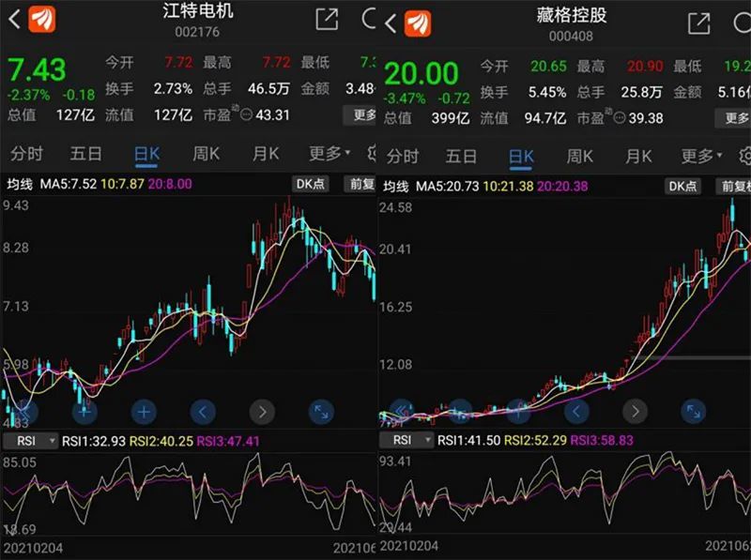Tap the 市盈 info icon for 江特电机

[x=246, y=114]
